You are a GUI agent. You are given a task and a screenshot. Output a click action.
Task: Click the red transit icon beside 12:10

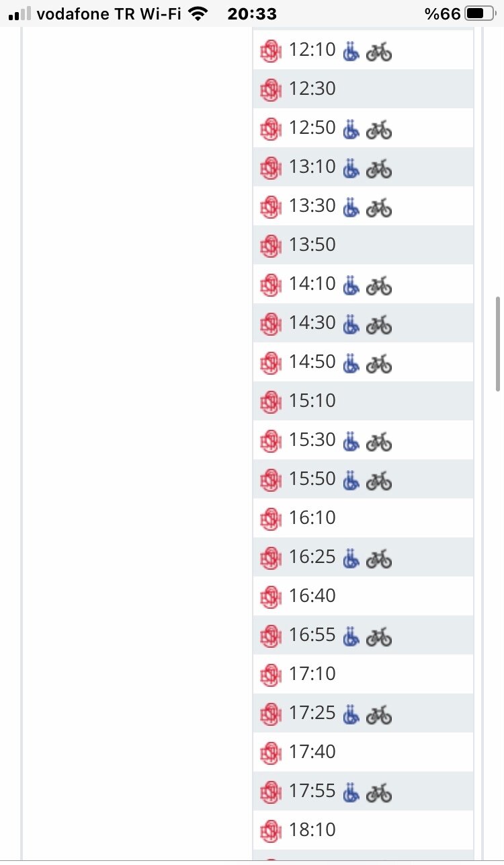tap(270, 50)
